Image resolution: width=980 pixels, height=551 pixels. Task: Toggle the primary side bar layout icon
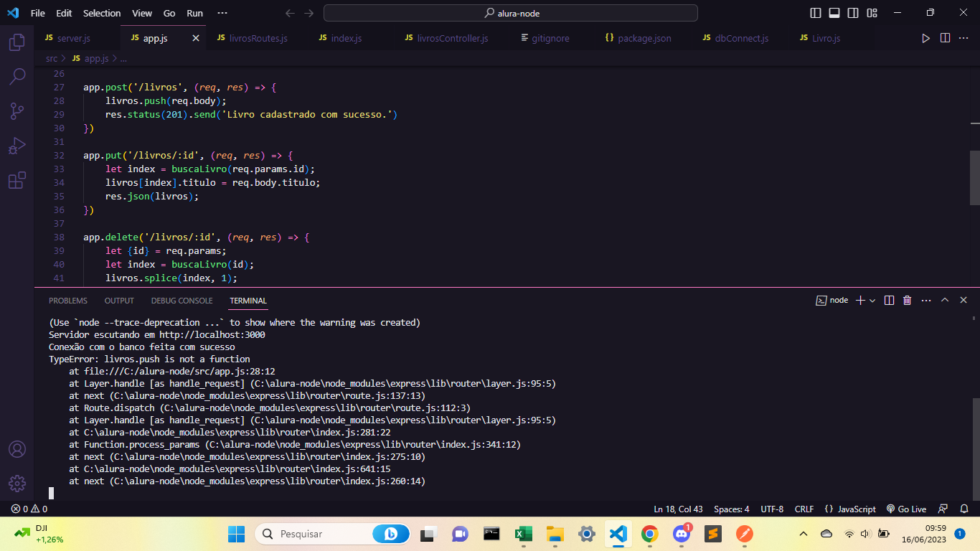point(816,13)
